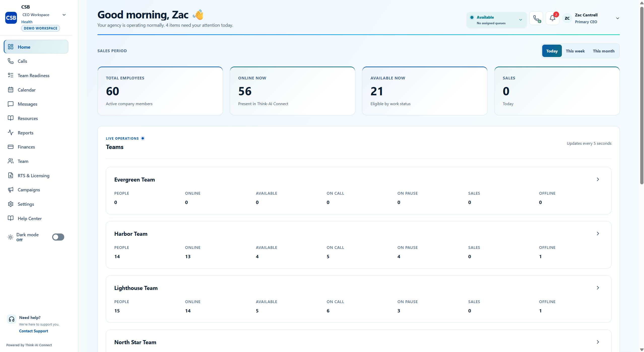This screenshot has height=352, width=644.
Task: Expand Lighthouse Team details chevron
Action: pos(598,288)
